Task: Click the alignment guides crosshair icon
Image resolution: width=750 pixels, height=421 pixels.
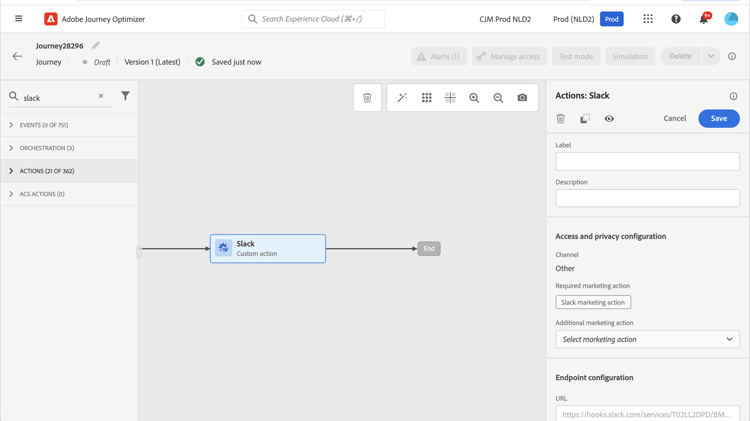Action: (x=451, y=98)
